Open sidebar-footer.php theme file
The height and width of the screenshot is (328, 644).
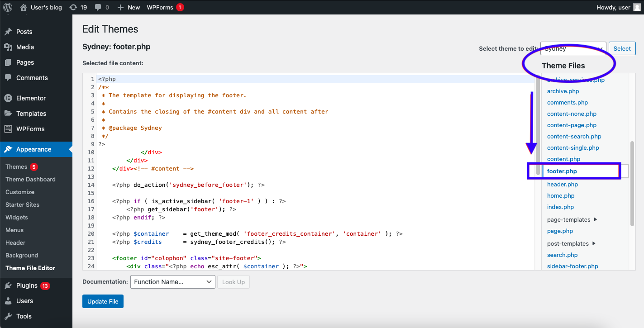572,266
